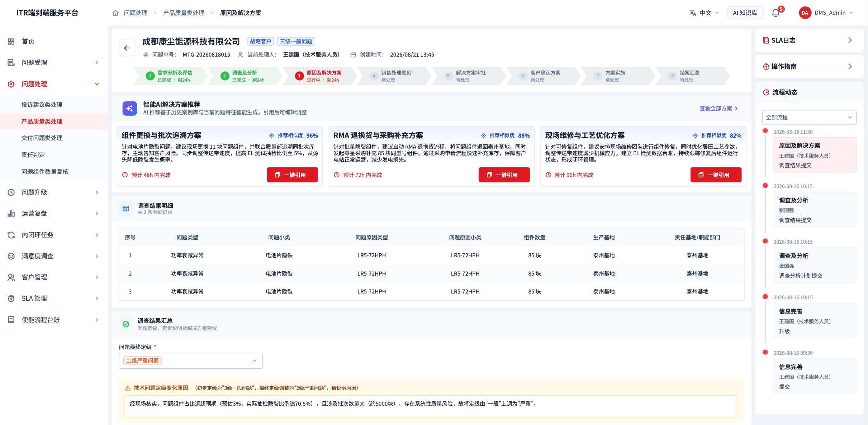Click the SLA日志 document icon
The image size is (868, 425).
(766, 40)
